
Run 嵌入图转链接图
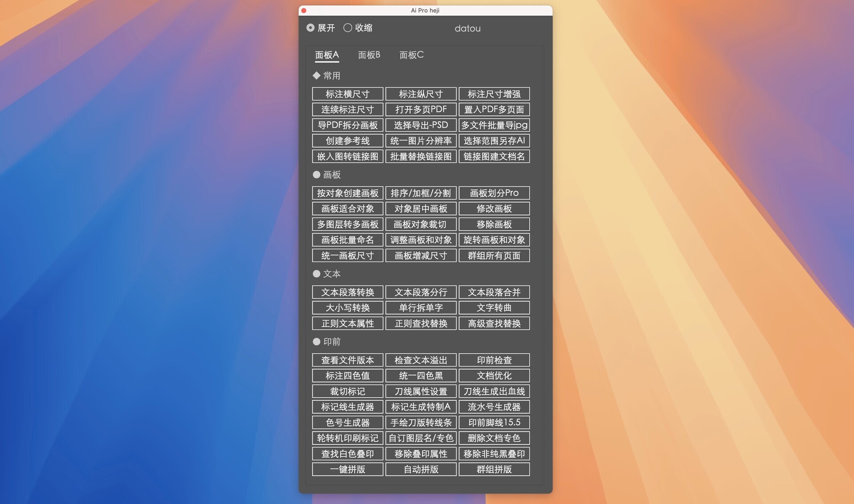tap(348, 156)
